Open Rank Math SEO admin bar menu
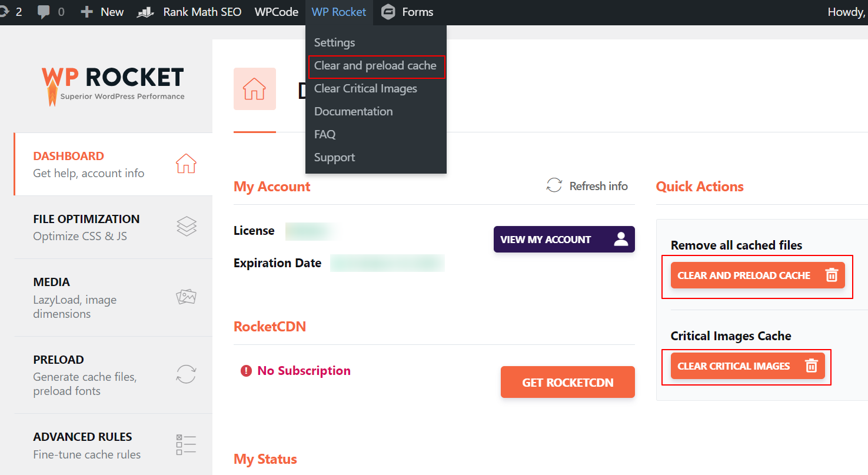This screenshot has width=868, height=475. [x=202, y=12]
